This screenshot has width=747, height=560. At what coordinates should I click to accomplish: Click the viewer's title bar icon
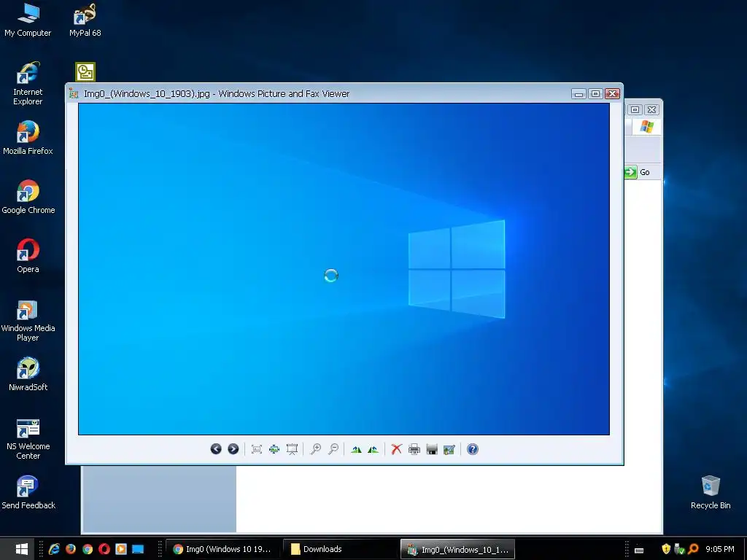(x=74, y=93)
